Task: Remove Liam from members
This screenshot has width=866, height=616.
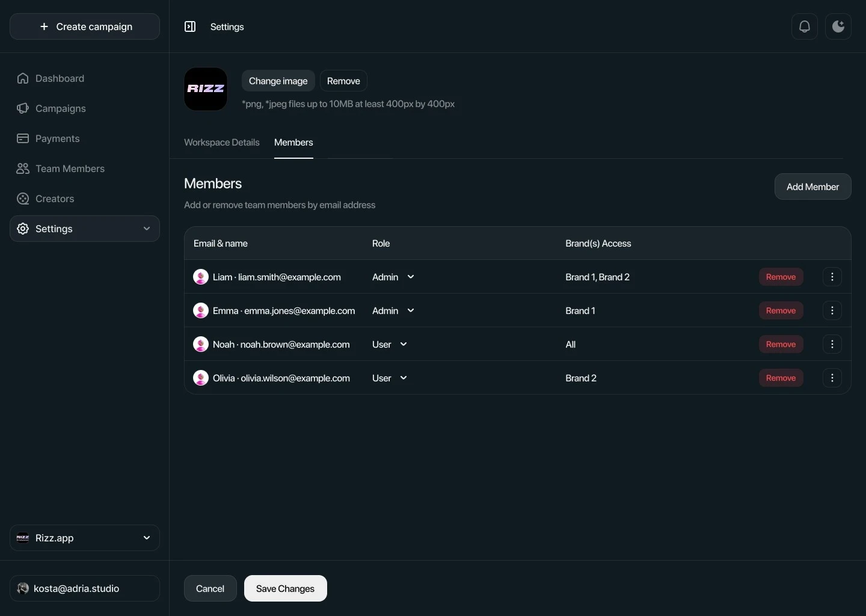Action: [781, 277]
